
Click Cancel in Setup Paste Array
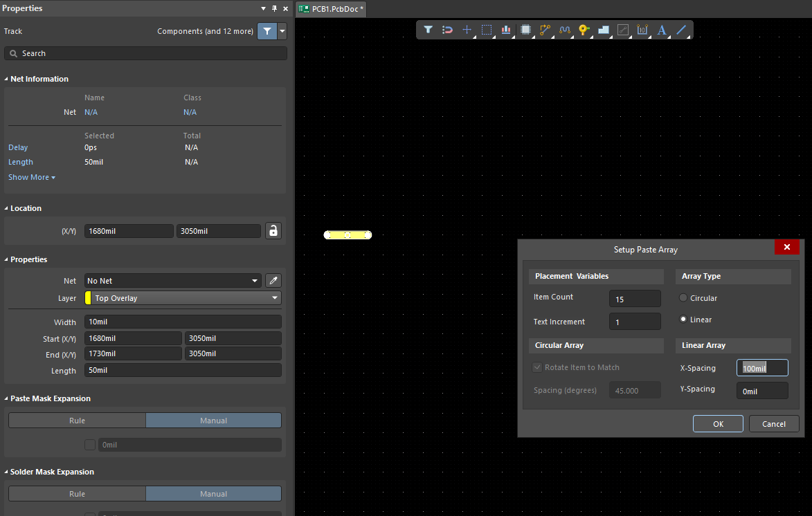(x=773, y=424)
